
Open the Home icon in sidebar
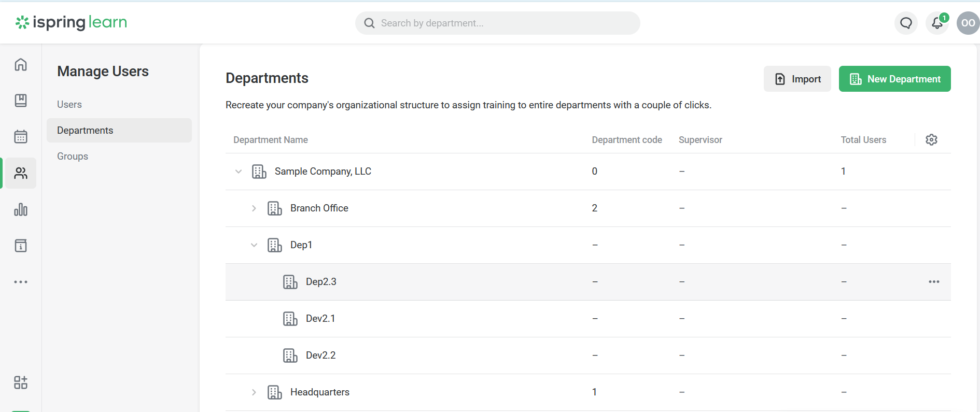point(21,65)
